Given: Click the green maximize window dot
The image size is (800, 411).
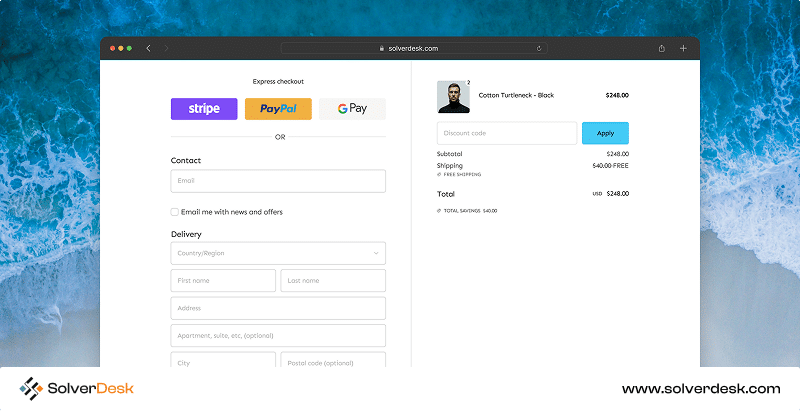Looking at the screenshot, I should click(130, 48).
